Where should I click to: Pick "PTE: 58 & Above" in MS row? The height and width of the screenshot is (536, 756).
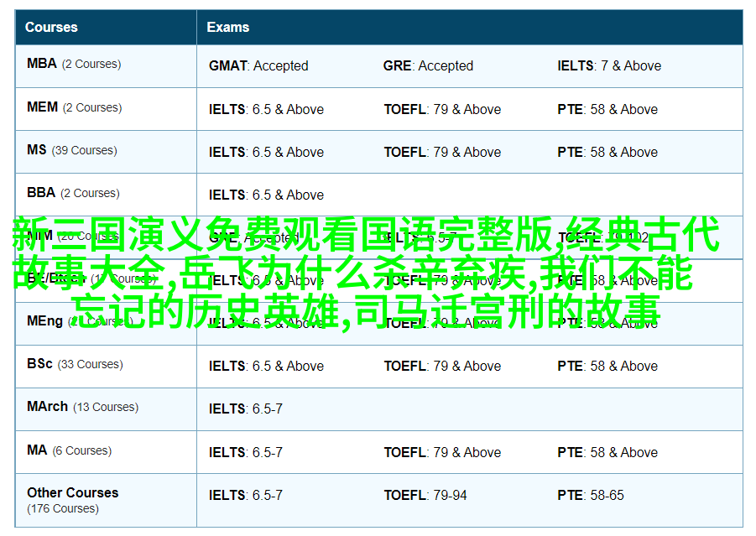click(607, 153)
